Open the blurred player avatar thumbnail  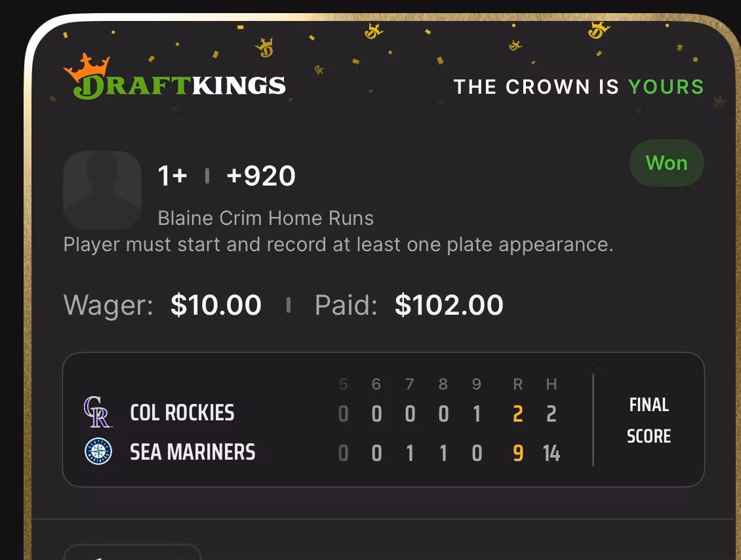[102, 190]
